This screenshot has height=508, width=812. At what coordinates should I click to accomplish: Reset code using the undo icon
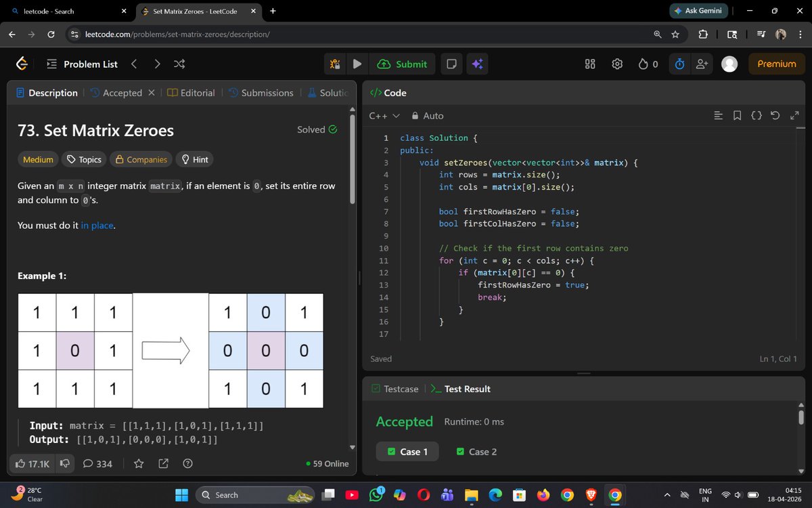click(x=775, y=116)
